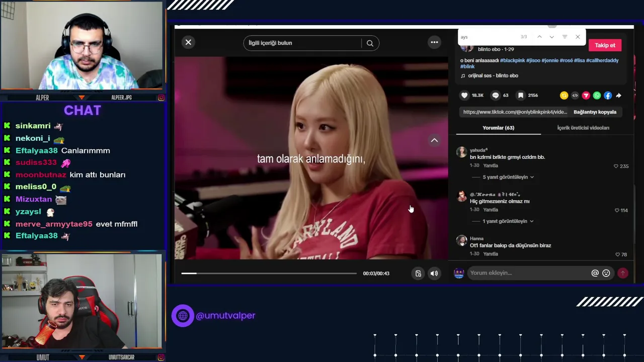Image resolution: width=644 pixels, height=362 pixels.
Task: Click Instagram icon beside UMUTTSANCAR
Action: (x=161, y=357)
